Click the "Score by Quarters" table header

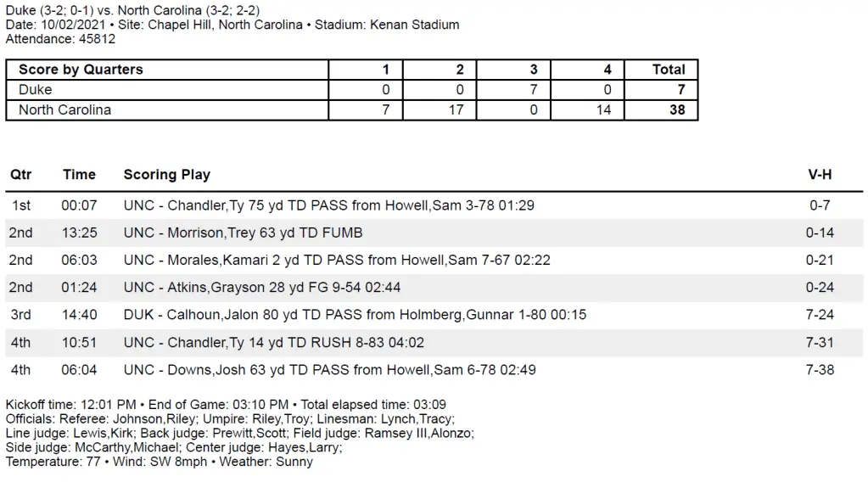coord(81,70)
